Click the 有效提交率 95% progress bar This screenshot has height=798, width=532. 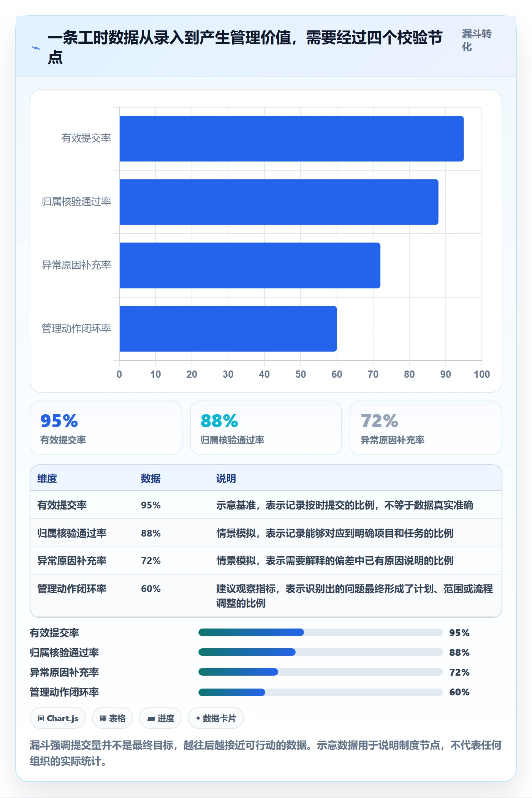click(x=321, y=632)
